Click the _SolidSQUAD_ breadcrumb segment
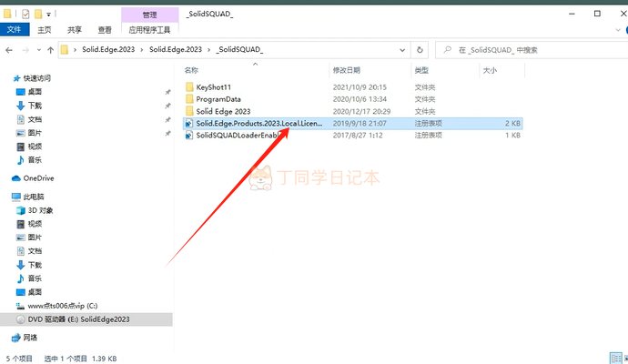628x364 pixels. [239, 49]
